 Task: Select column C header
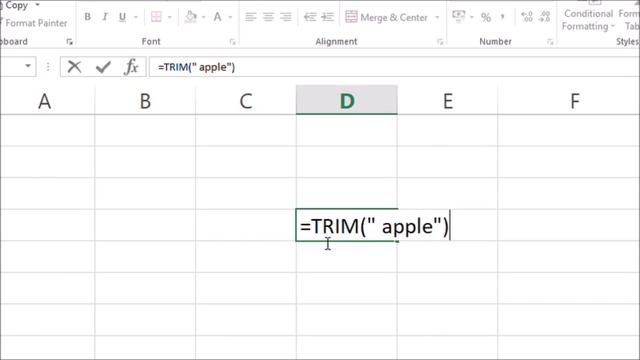coord(246,101)
